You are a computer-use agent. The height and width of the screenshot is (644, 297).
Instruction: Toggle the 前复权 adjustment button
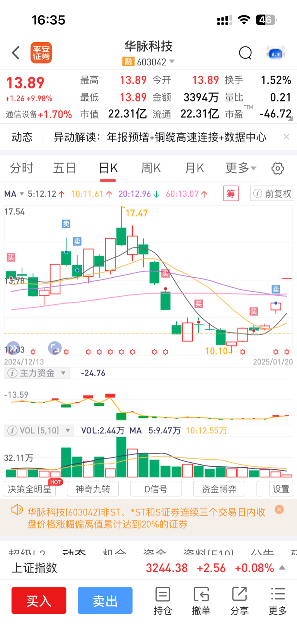coord(271,194)
